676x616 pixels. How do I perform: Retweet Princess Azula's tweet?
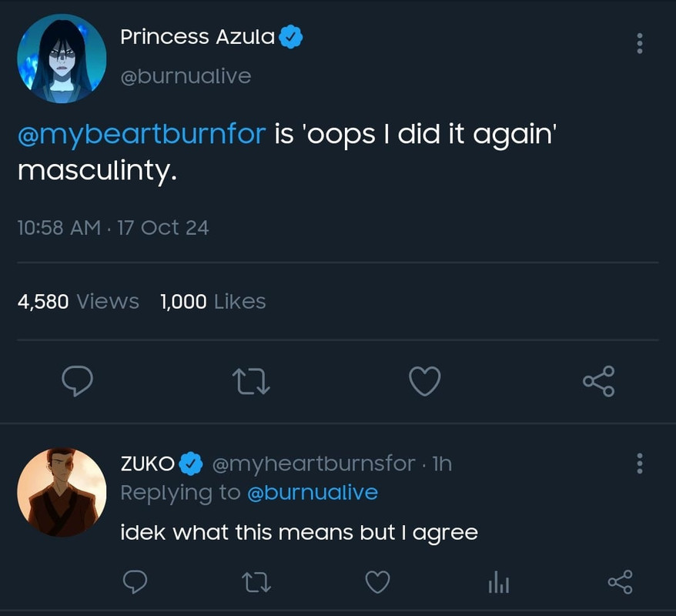pyautogui.click(x=253, y=381)
